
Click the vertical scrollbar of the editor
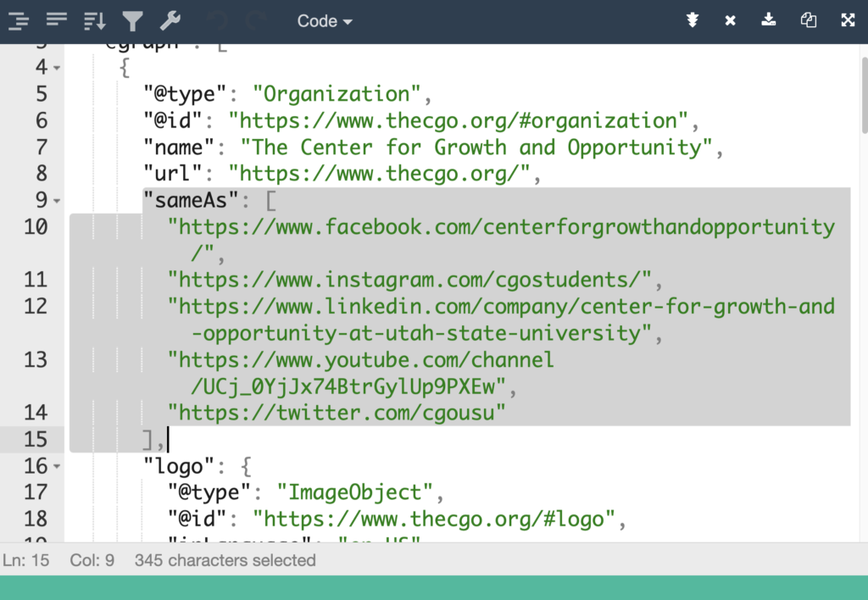864,94
